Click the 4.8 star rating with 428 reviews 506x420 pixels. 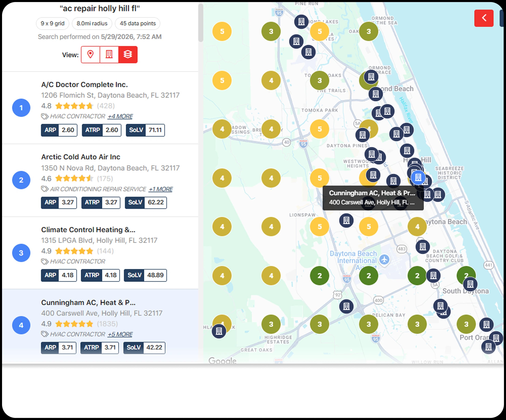78,106
